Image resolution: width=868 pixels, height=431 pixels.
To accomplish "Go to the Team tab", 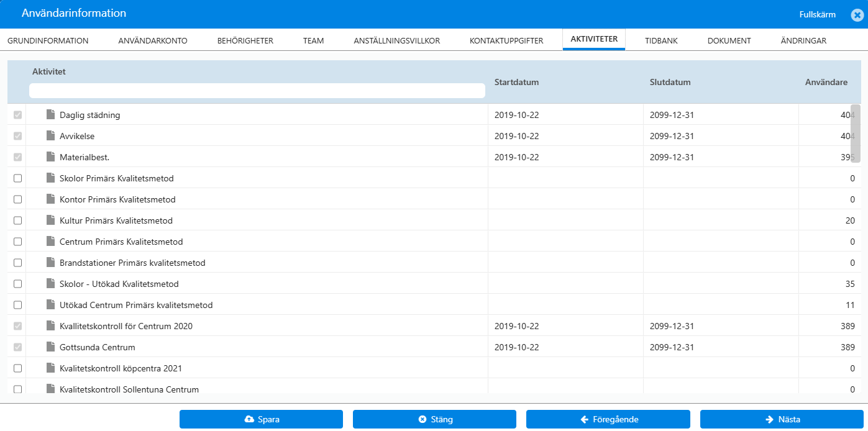I will 314,40.
